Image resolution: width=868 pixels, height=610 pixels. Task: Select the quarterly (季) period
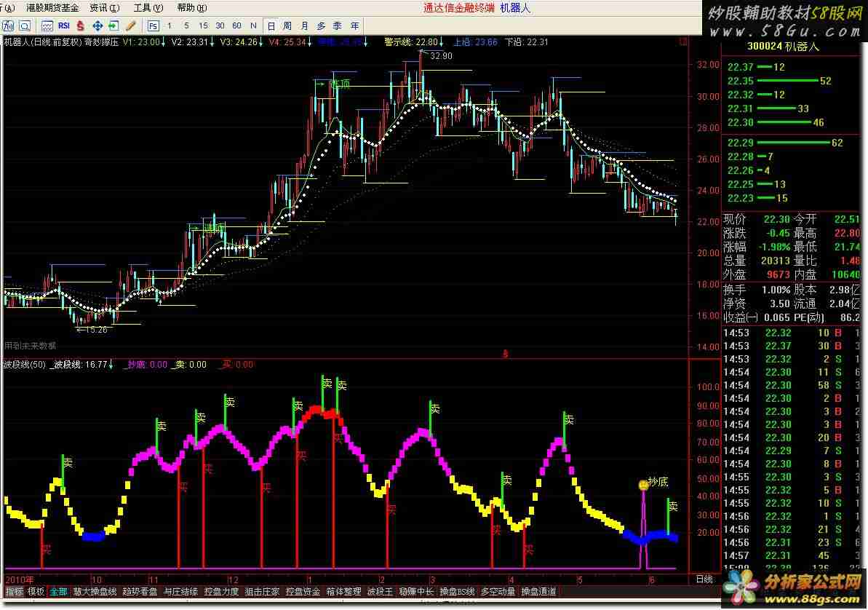coord(338,26)
